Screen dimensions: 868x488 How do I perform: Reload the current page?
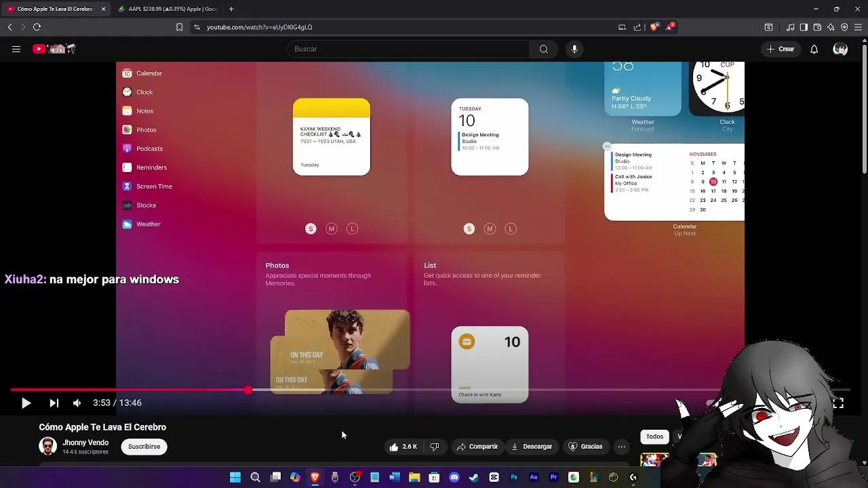37,27
